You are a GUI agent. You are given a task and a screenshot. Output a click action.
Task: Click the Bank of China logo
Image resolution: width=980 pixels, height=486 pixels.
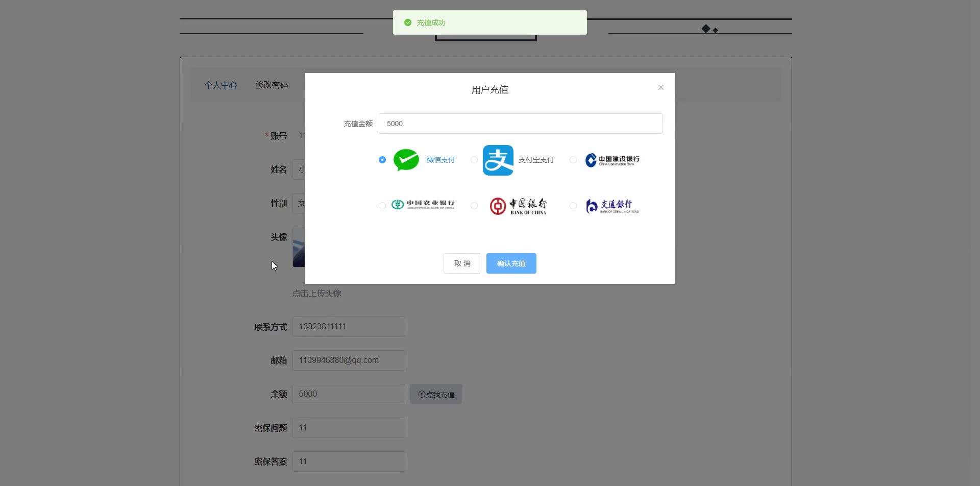coord(519,206)
